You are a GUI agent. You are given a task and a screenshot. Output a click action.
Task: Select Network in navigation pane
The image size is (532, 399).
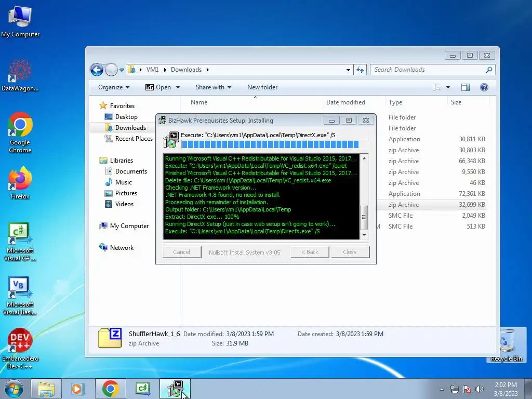pos(122,248)
